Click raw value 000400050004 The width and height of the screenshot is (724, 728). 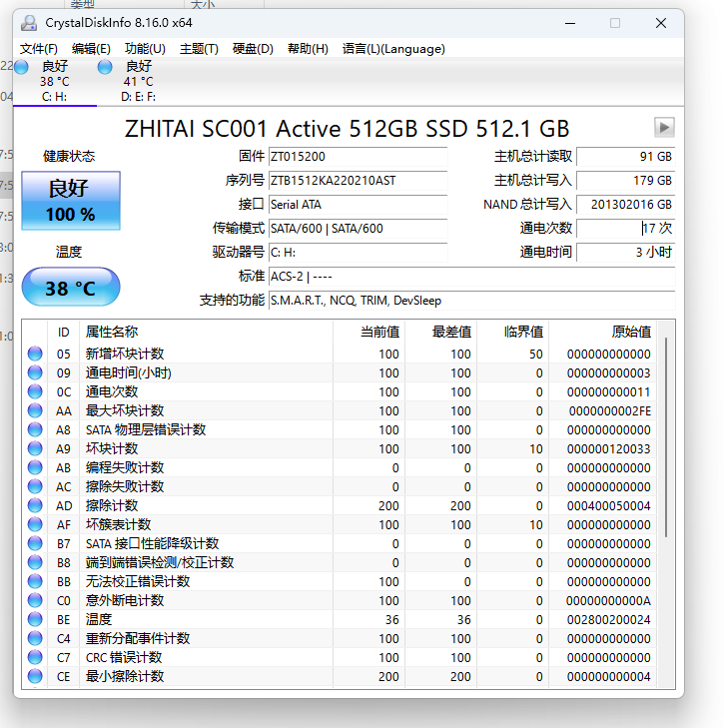608,505
